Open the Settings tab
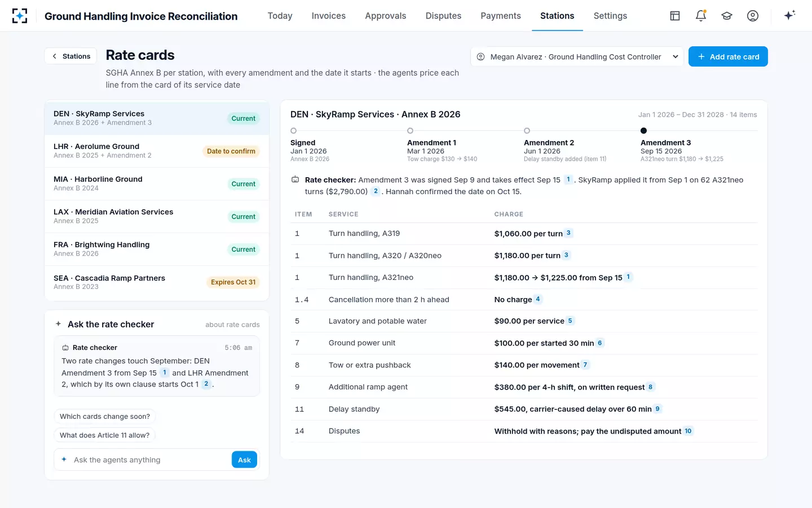The image size is (812, 508). 610,16
